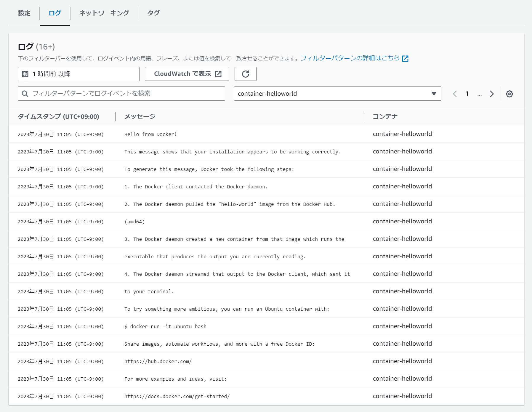This screenshot has height=412, width=532.
Task: Click the 'to your terminal.' log message
Action: (149, 291)
